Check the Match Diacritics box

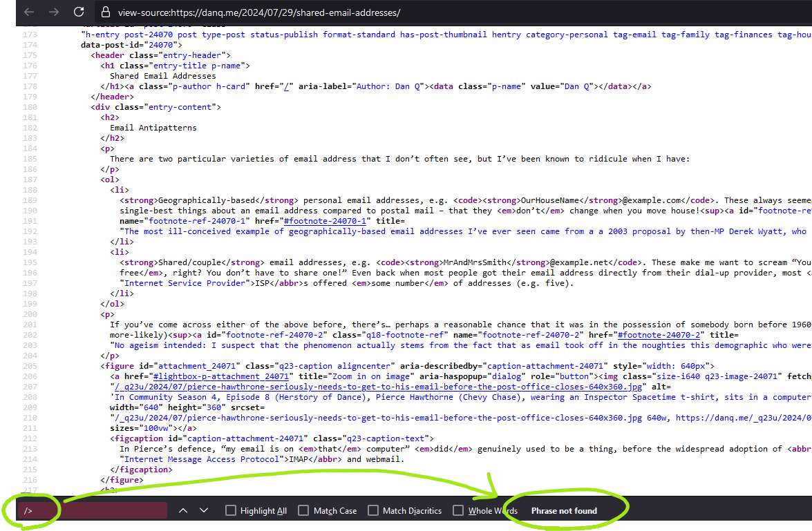[373, 511]
